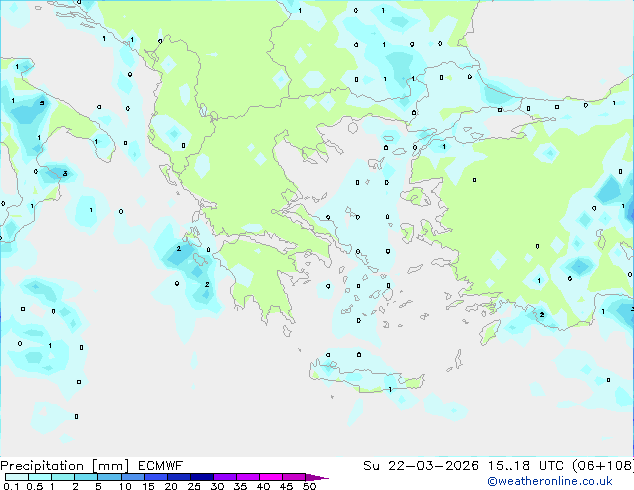
Task: Click the date text '22-03-2026'
Action: 433,466
